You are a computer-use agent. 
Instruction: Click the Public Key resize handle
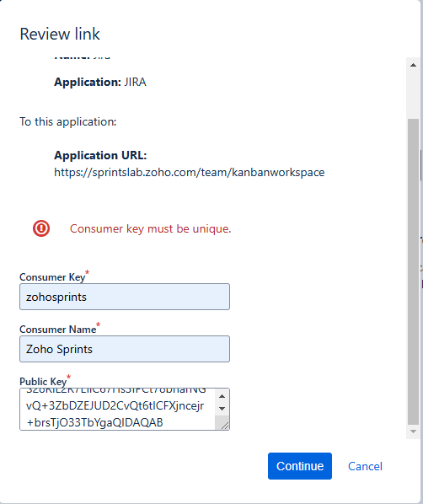coord(225,426)
